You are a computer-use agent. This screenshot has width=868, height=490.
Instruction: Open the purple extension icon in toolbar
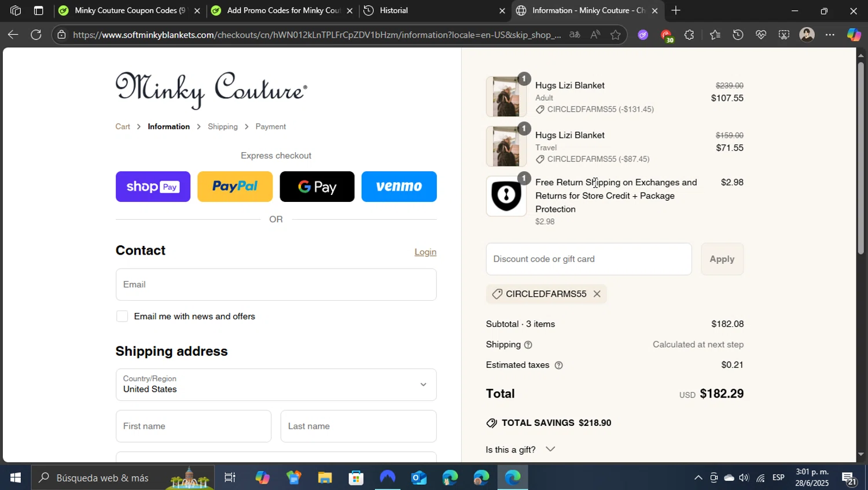pos(643,35)
